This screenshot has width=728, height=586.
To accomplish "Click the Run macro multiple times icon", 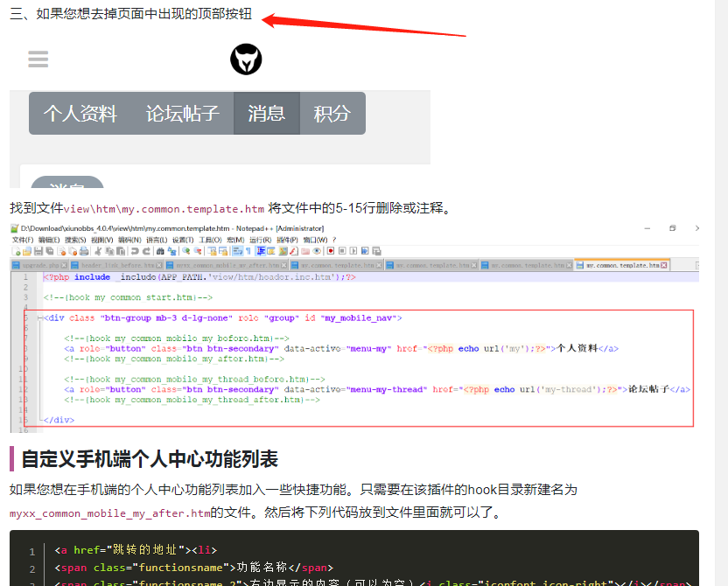I will point(365,251).
